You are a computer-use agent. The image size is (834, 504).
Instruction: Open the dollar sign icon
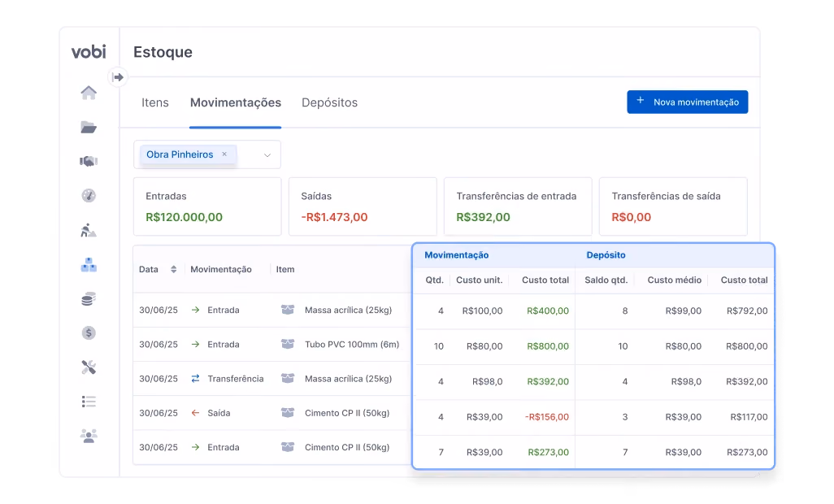point(89,332)
